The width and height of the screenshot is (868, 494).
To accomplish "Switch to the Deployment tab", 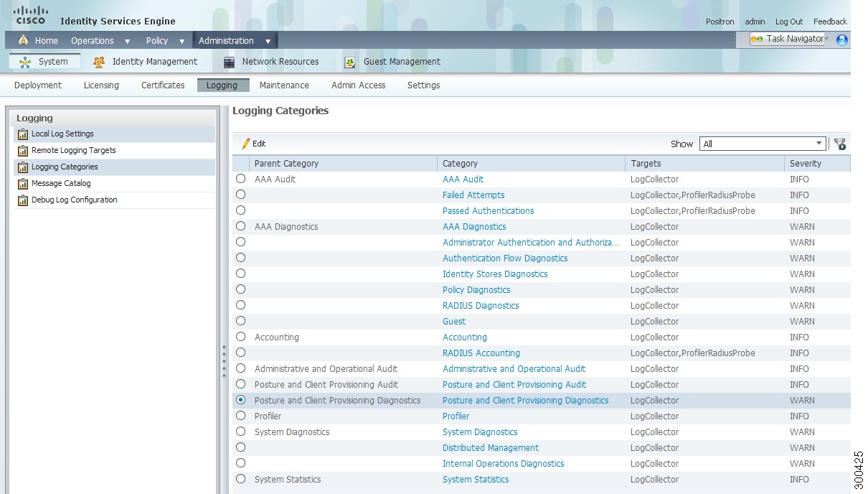I will [38, 85].
